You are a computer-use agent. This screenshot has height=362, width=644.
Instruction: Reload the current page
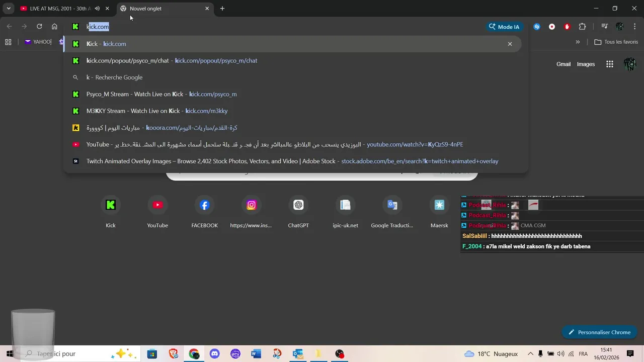click(x=39, y=27)
